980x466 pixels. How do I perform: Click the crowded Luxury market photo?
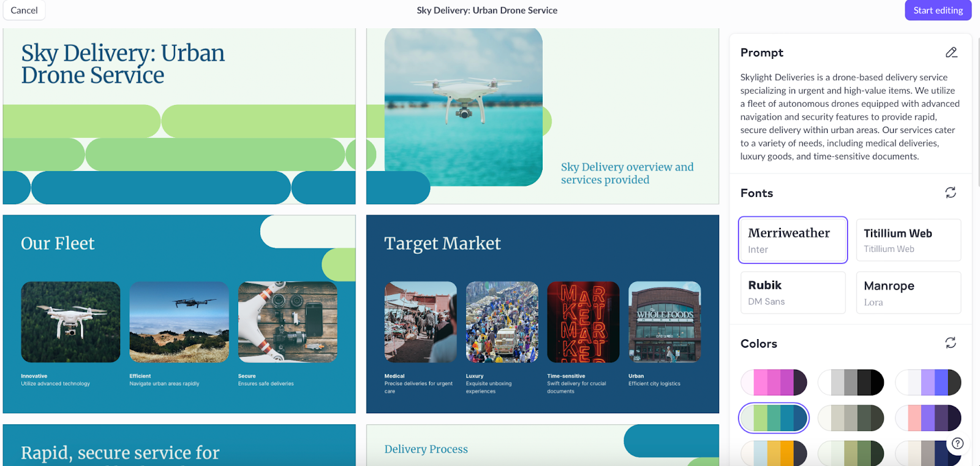pos(502,322)
